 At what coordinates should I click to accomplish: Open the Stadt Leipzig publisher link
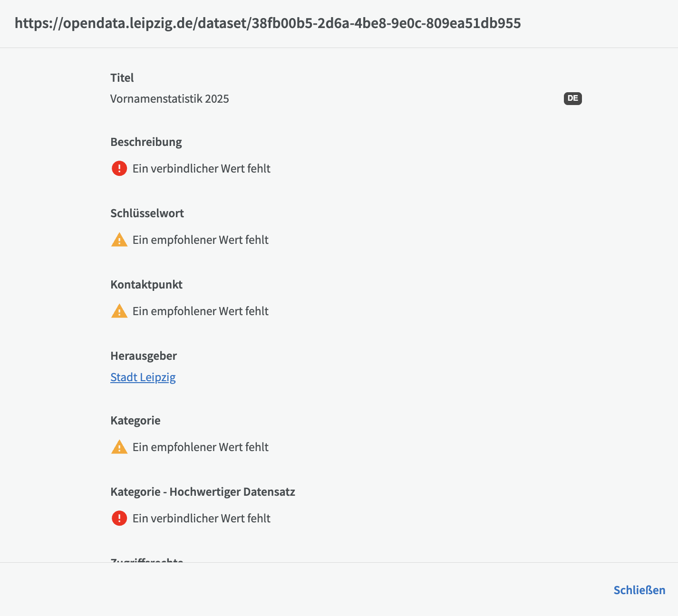[143, 377]
